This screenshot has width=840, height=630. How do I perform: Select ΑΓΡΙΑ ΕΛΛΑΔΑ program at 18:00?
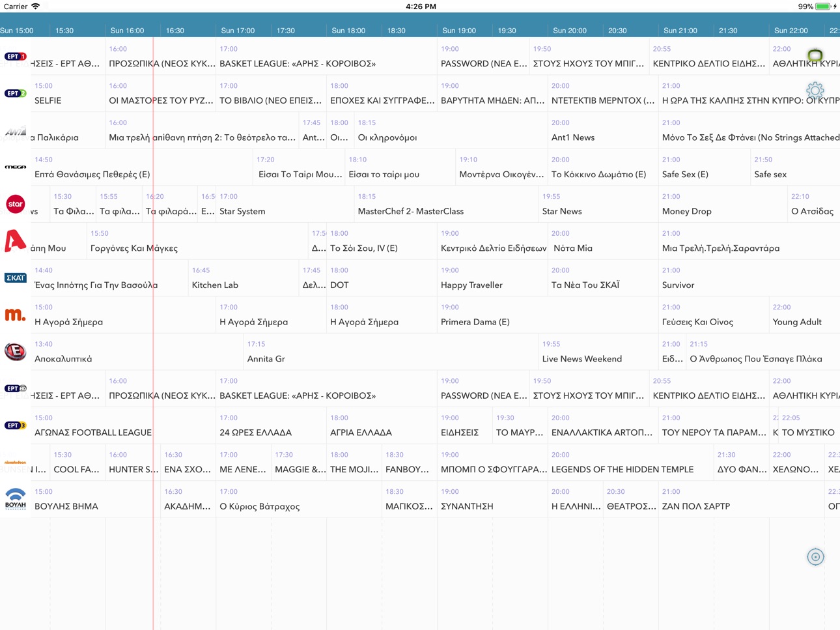pyautogui.click(x=382, y=426)
